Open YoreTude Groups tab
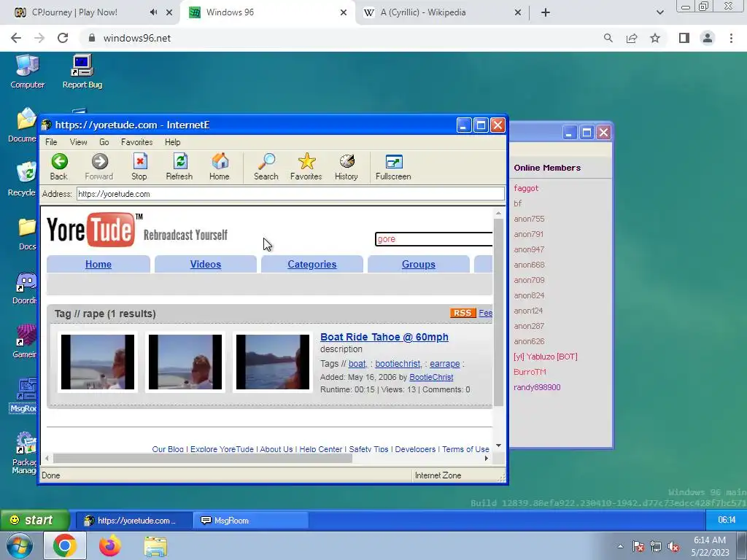This screenshot has height=560, width=747. [418, 264]
